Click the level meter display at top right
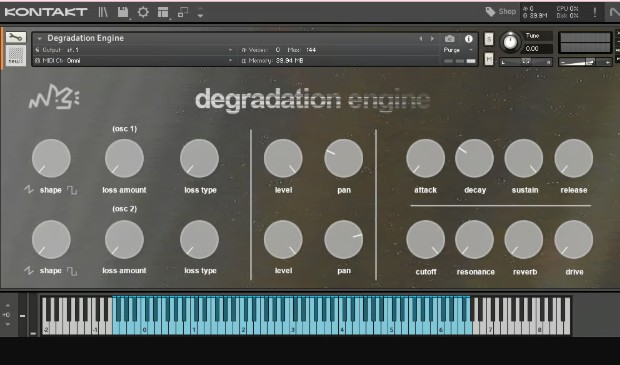Image resolution: width=620 pixels, height=365 pixels. click(x=585, y=43)
